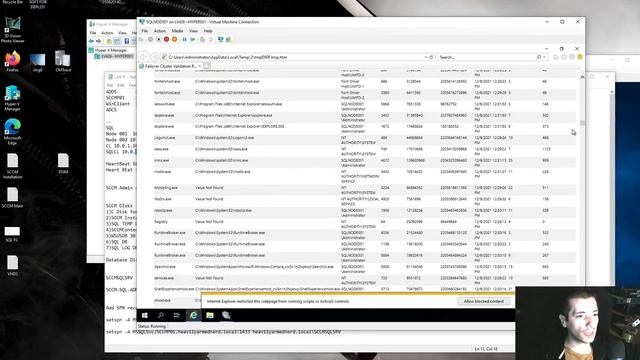
Task: Click Internet Explorer forward arrow
Action: coord(154,57)
